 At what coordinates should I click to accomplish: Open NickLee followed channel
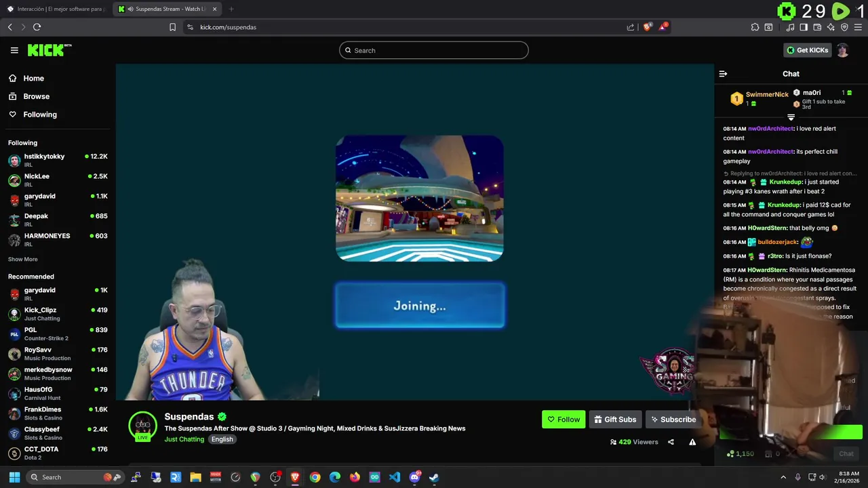pos(58,180)
